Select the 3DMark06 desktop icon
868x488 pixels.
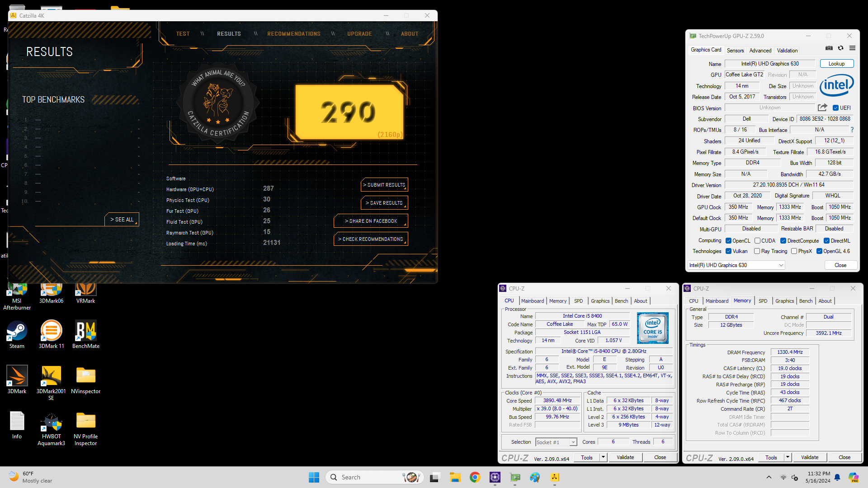tap(51, 293)
